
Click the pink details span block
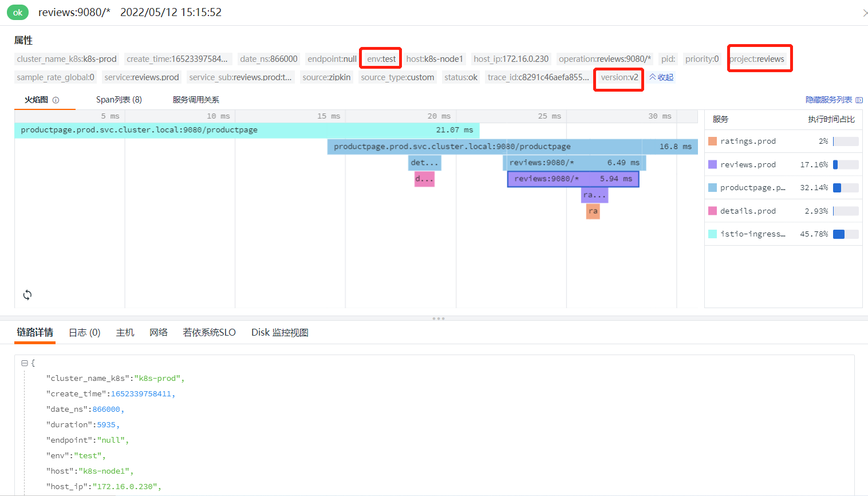[x=424, y=179]
